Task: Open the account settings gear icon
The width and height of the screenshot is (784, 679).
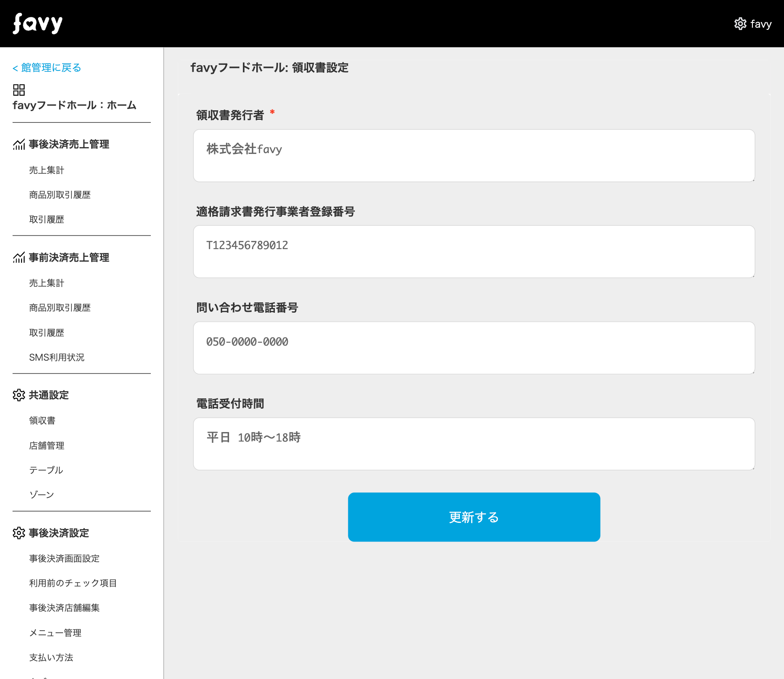Action: tap(740, 24)
